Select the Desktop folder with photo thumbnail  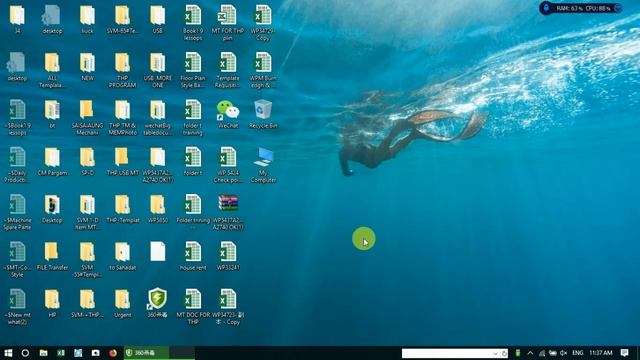[52, 209]
